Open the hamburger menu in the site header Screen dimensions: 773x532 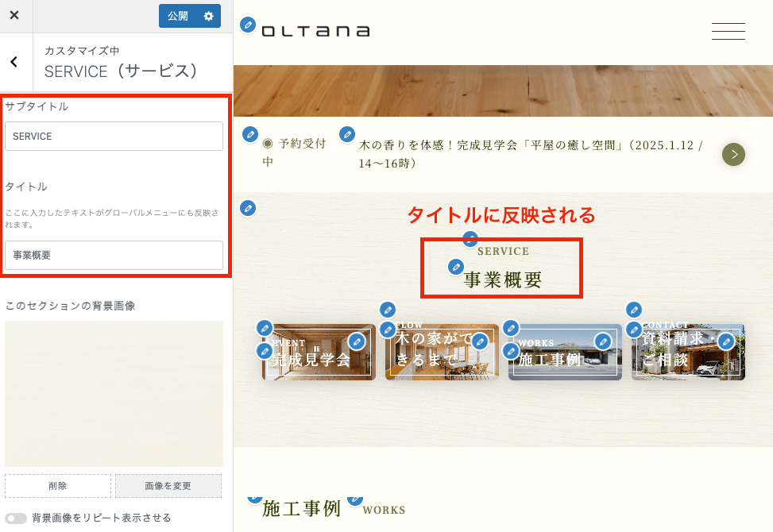(728, 32)
